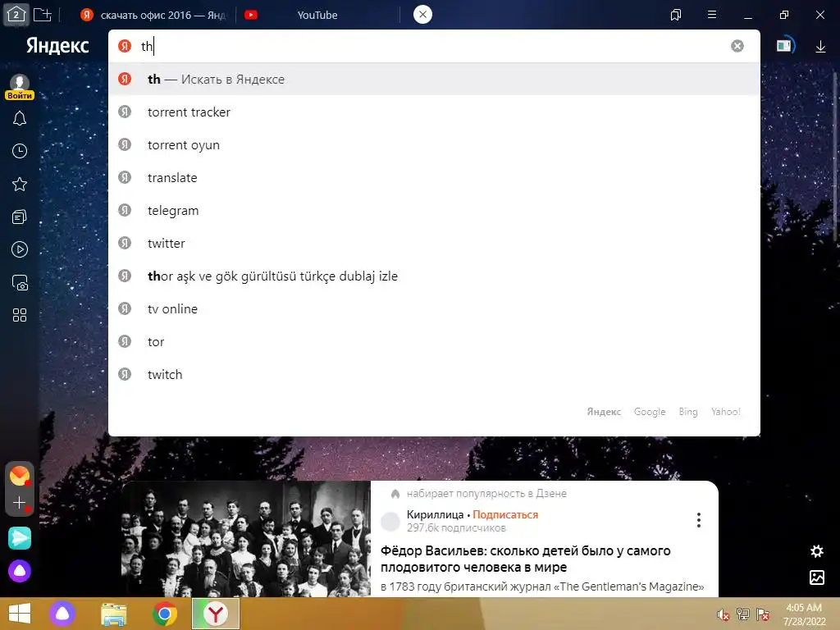Open the side panel toggle icon
Viewport: 840px width, 630px height.
785,46
